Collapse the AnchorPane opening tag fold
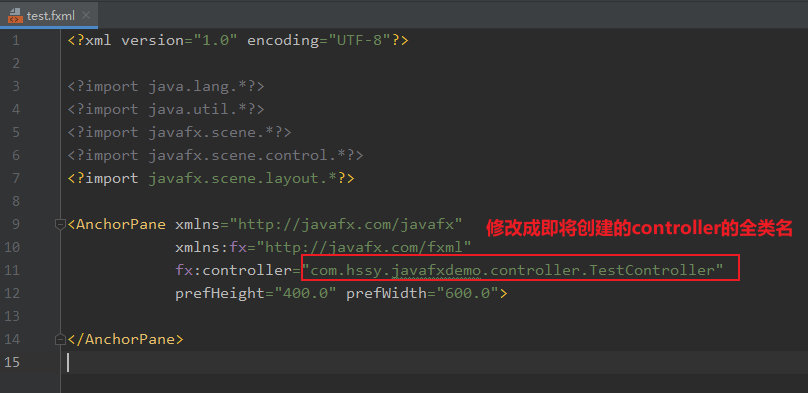Screen dimensions: 808x393 (x=61, y=225)
